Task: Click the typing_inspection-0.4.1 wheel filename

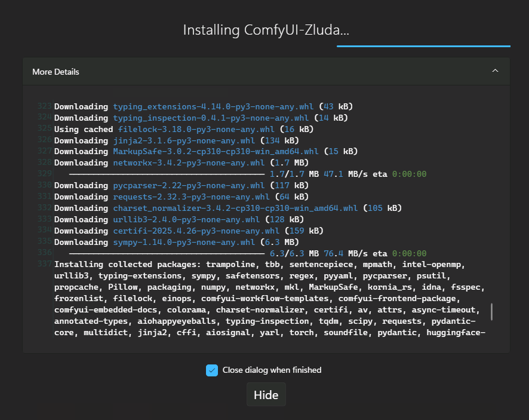Action: (211, 118)
